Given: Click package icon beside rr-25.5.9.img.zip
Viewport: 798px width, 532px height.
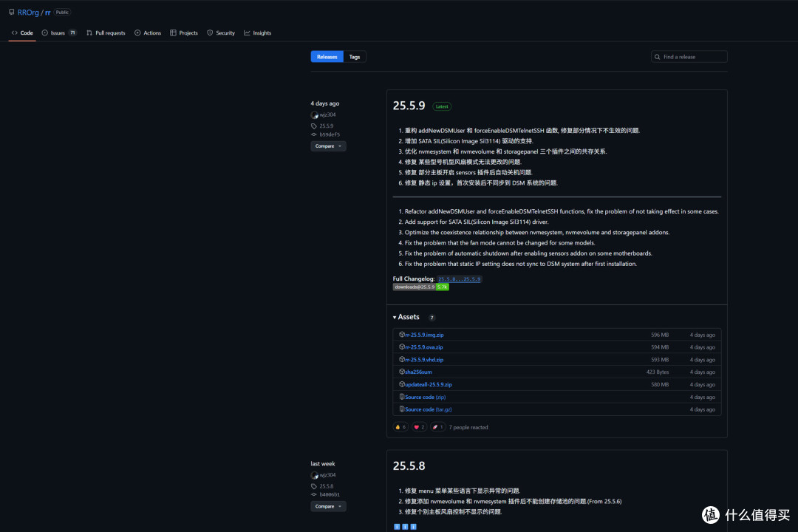Looking at the screenshot, I should coord(401,335).
